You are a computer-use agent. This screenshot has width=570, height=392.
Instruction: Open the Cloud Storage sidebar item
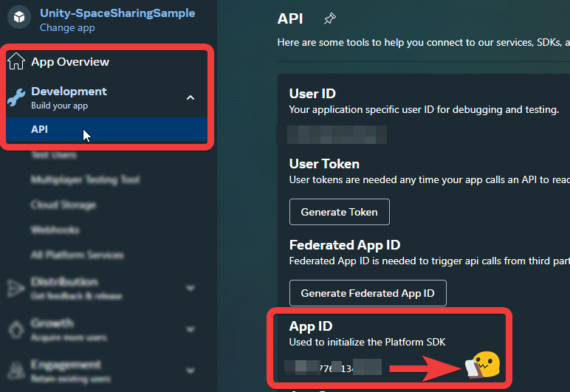(63, 205)
